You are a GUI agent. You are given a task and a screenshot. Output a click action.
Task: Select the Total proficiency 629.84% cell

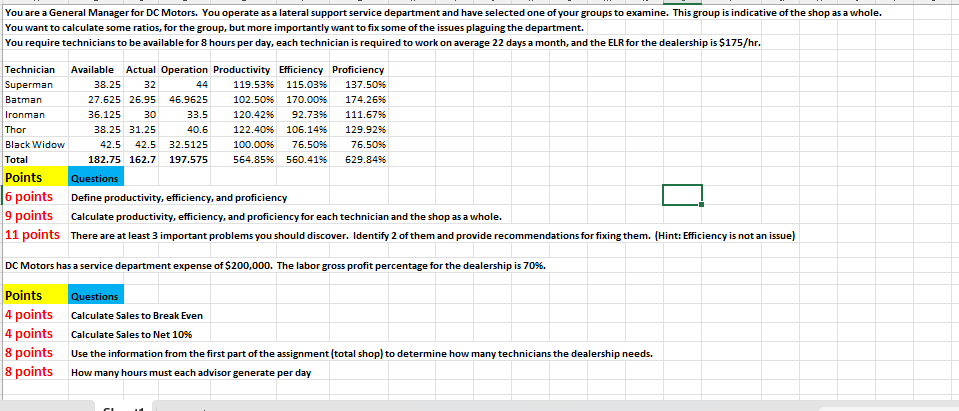[358, 160]
